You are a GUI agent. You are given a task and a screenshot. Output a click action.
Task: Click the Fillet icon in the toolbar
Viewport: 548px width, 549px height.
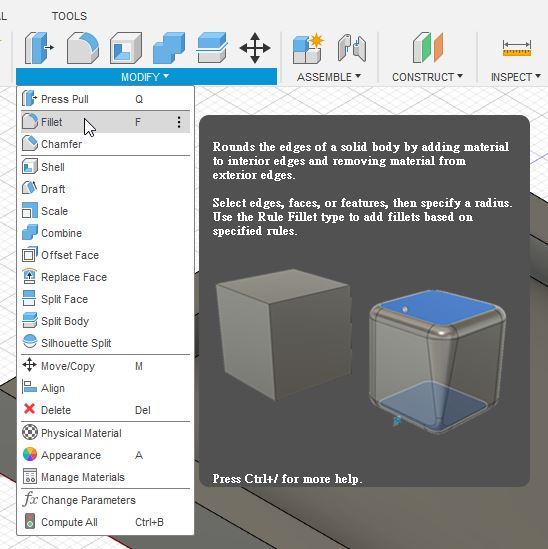point(83,48)
